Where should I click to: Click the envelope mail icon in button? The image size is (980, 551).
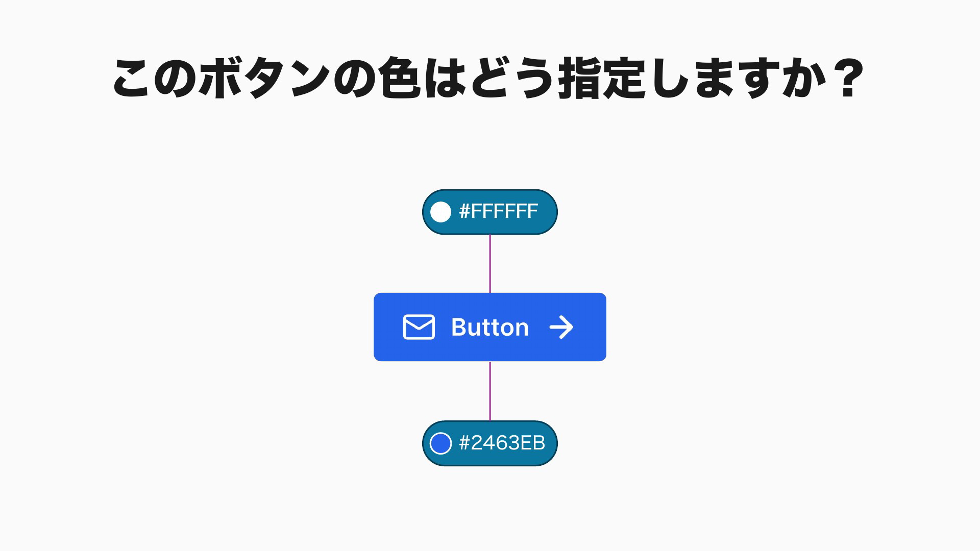pos(419,327)
